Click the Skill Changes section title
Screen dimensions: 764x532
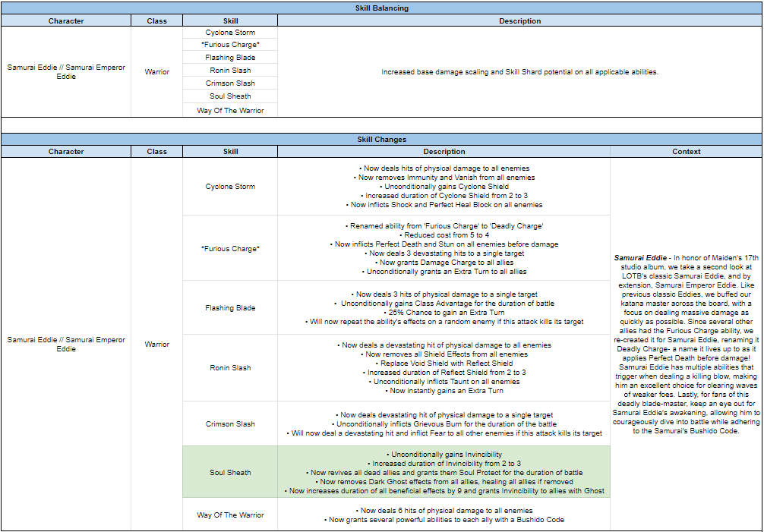pyautogui.click(x=381, y=140)
